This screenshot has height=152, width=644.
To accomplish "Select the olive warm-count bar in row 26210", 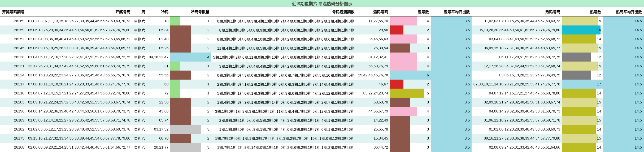I will coord(407,93).
